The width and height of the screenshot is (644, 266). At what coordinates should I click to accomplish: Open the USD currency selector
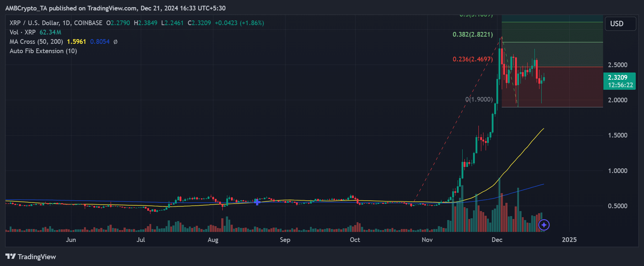pyautogui.click(x=620, y=24)
